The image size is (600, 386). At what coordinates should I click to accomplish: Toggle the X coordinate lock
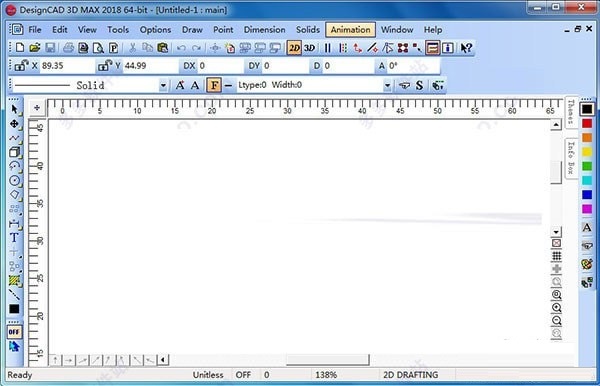(21, 66)
